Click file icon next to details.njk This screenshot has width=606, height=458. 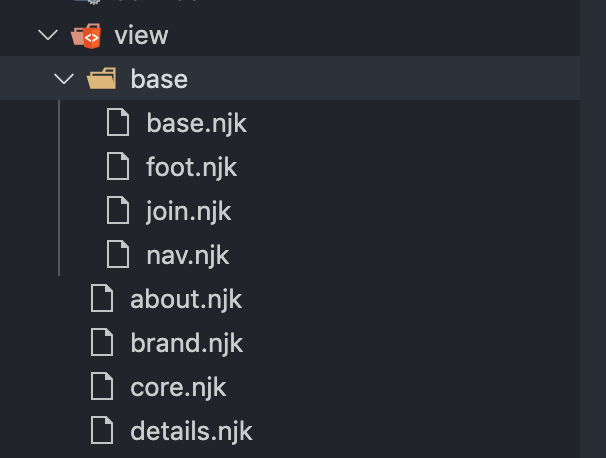tap(103, 431)
